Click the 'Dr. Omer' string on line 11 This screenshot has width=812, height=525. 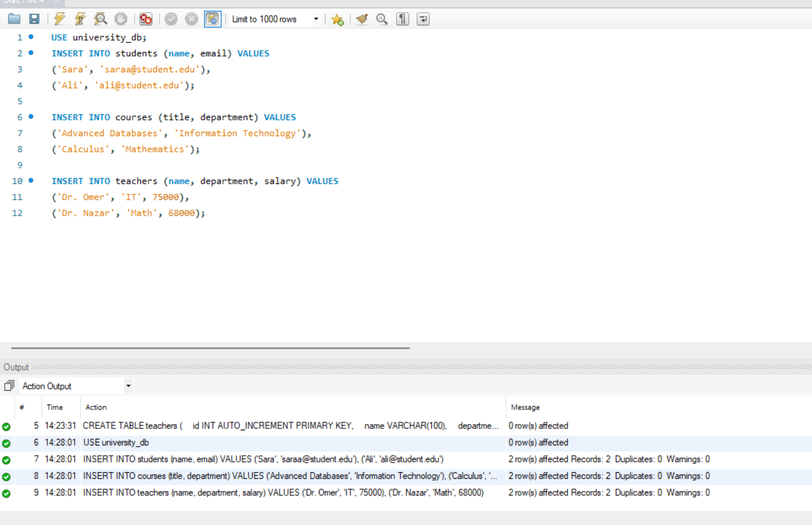[83, 197]
